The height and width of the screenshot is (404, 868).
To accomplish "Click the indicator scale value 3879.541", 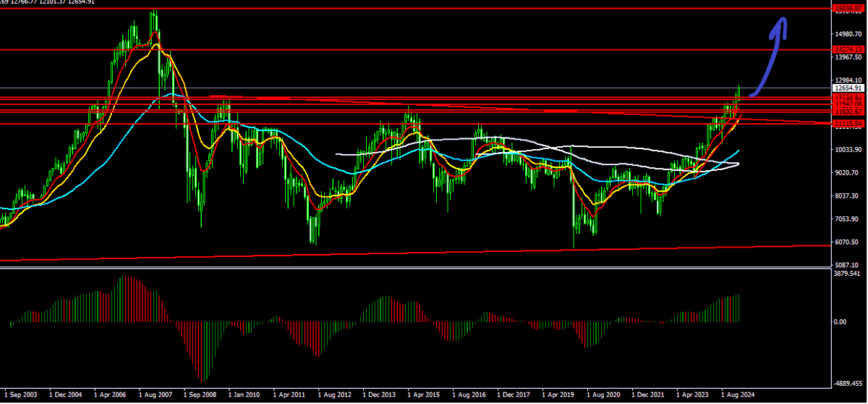I will pos(848,274).
